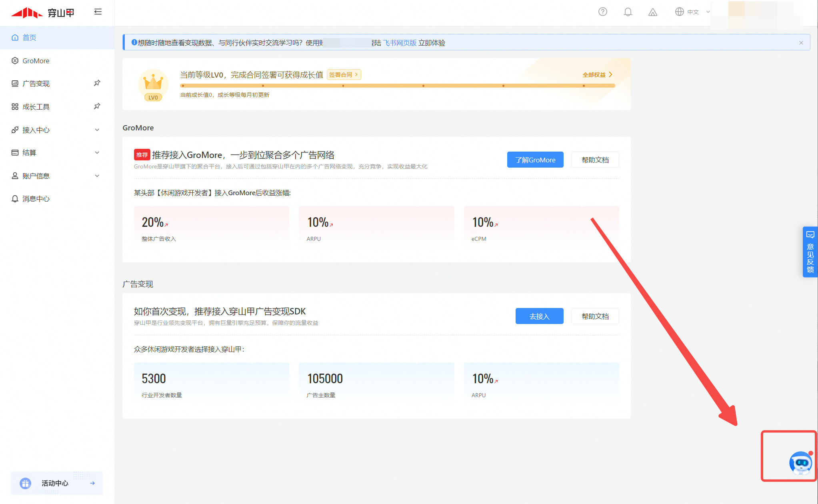Click the arrow on 活动中心 banner
818x504 pixels.
[x=92, y=483]
